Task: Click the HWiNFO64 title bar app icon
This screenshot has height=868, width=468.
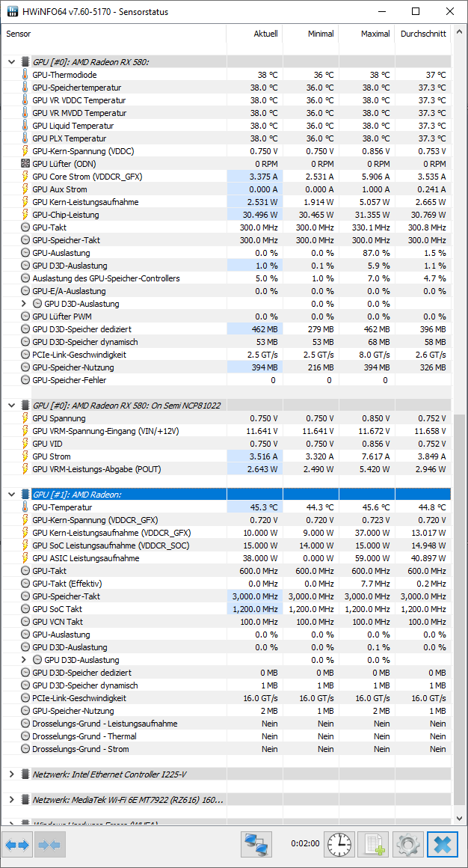Action: coord(11,12)
